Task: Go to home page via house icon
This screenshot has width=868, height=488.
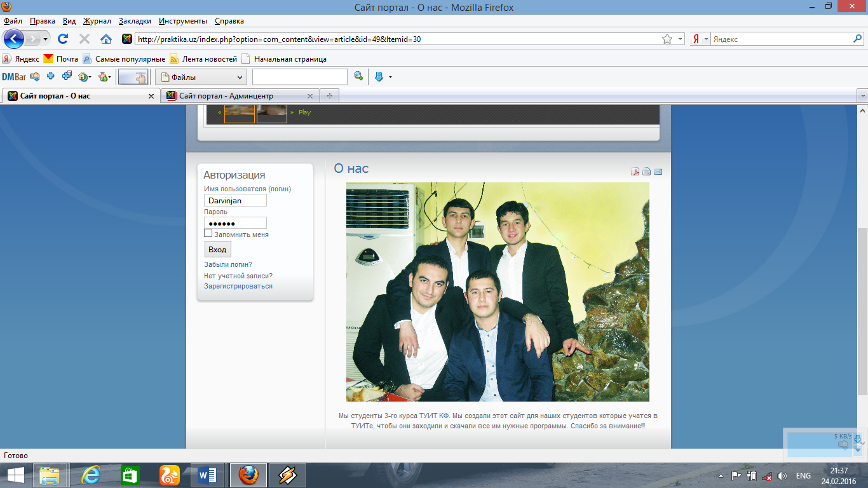Action: [x=106, y=39]
